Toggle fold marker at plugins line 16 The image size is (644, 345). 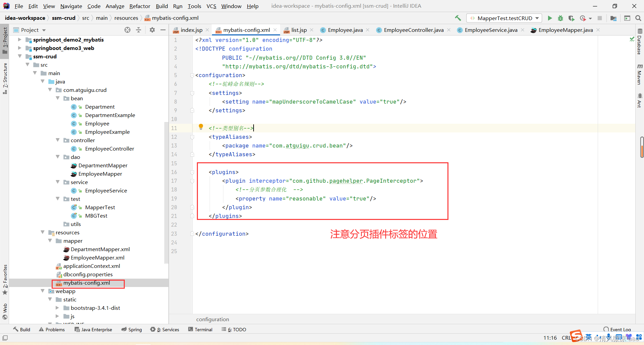click(x=192, y=172)
